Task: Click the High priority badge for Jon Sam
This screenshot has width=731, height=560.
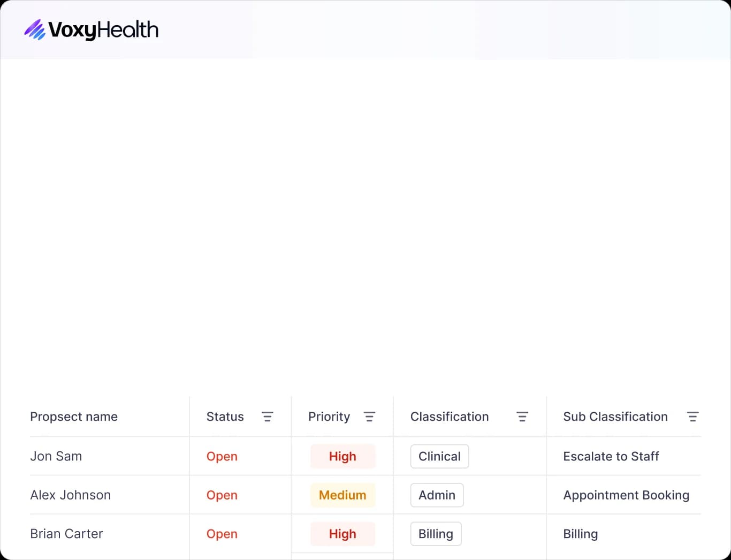Action: (x=342, y=457)
